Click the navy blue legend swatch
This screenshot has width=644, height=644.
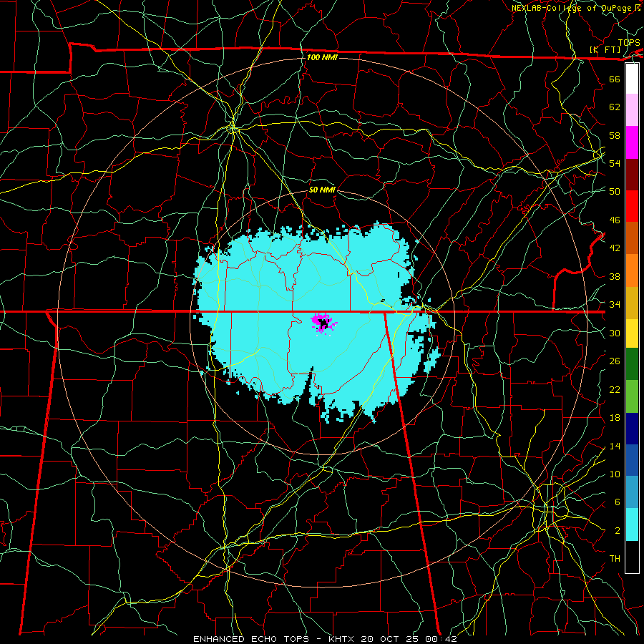click(632, 429)
